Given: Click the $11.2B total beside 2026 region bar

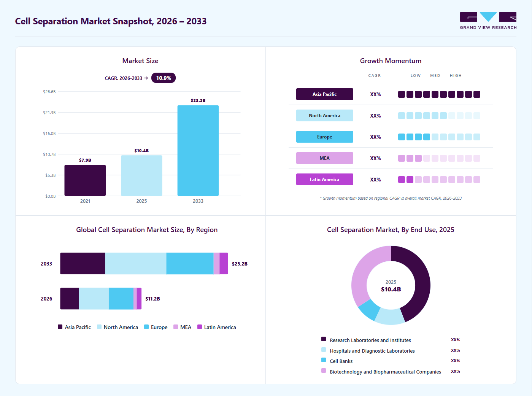Looking at the screenshot, I should tap(152, 299).
